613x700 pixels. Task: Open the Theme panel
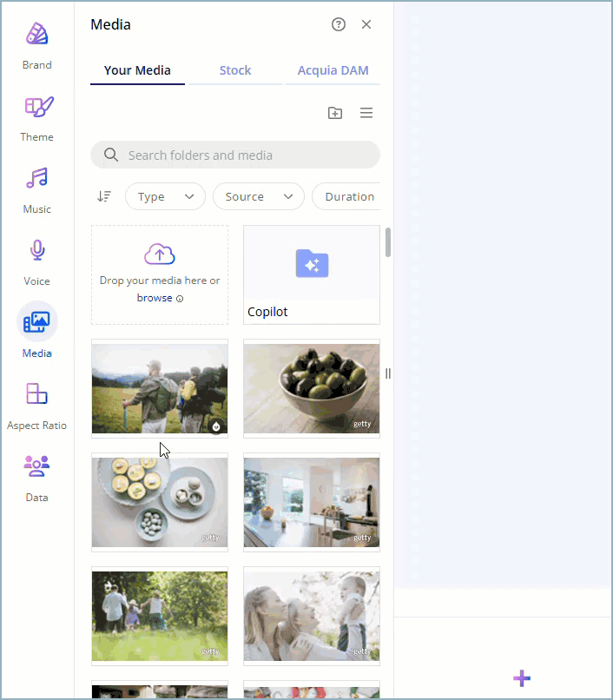click(x=37, y=118)
